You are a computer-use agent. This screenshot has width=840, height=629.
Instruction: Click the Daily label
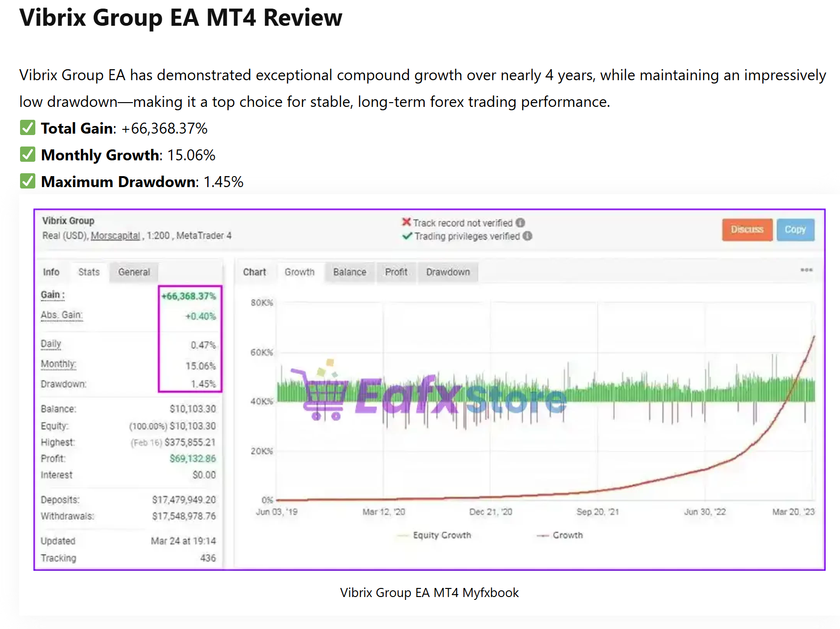tap(51, 344)
